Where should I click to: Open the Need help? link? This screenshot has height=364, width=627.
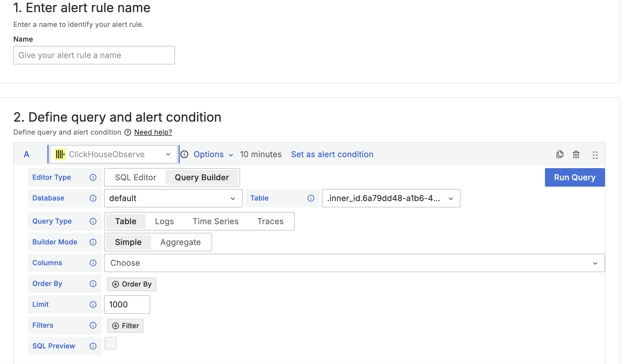click(153, 132)
